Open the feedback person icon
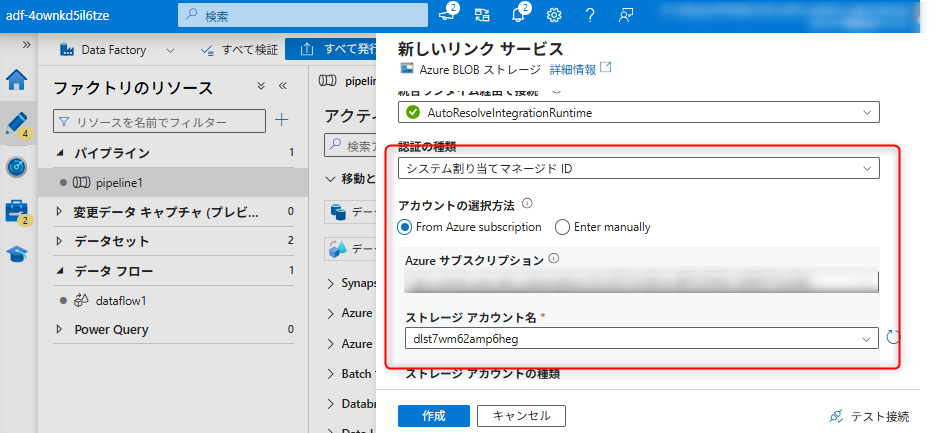 [625, 15]
